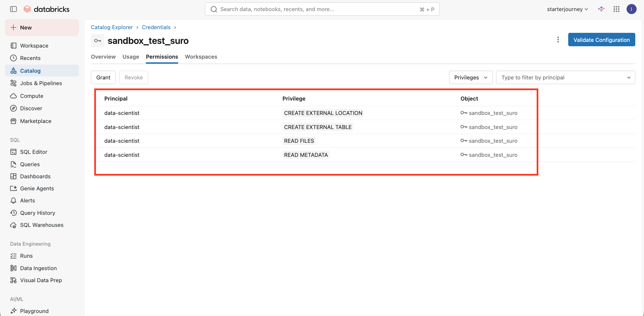Click the credential key icon beside the title

pos(98,41)
